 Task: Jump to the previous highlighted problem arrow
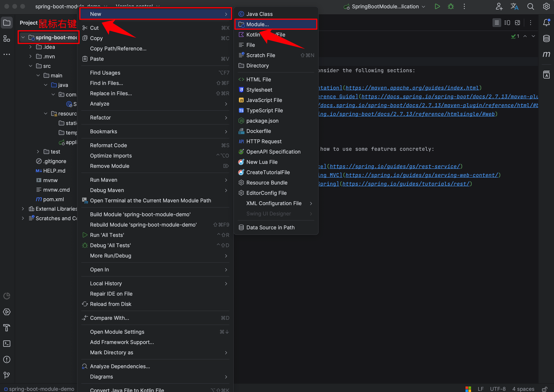coord(525,36)
